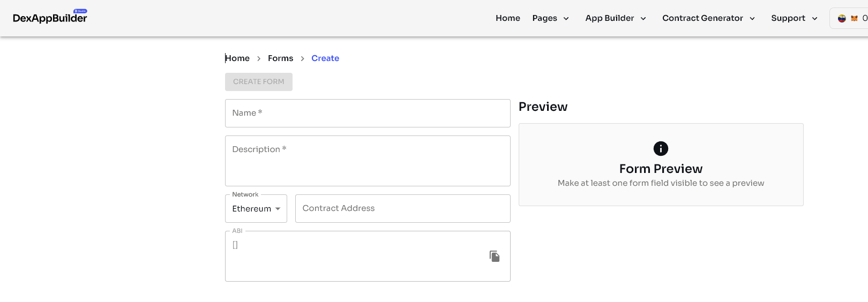The width and height of the screenshot is (868, 302).
Task: Click the DexAppBuilder logo
Action: pos(50,18)
